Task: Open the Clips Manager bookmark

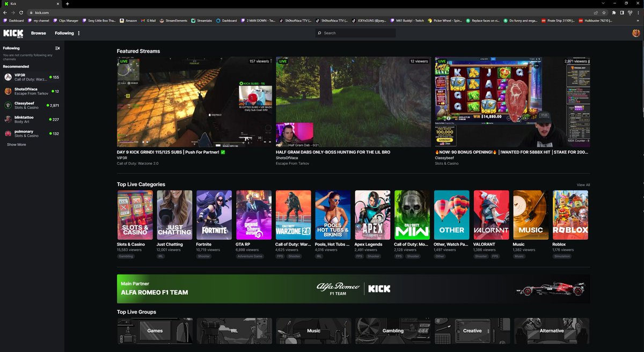Action: point(65,20)
